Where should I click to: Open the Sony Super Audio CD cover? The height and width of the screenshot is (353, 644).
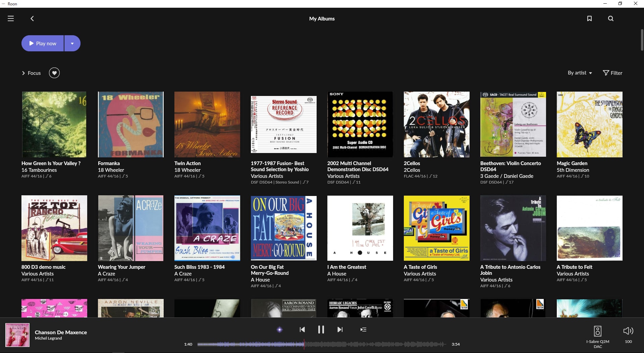coord(360,124)
